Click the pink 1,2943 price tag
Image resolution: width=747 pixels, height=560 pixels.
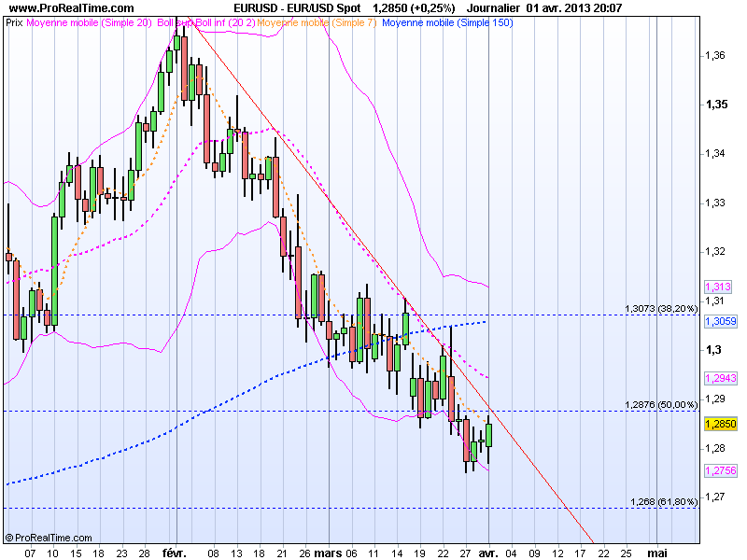click(x=721, y=378)
